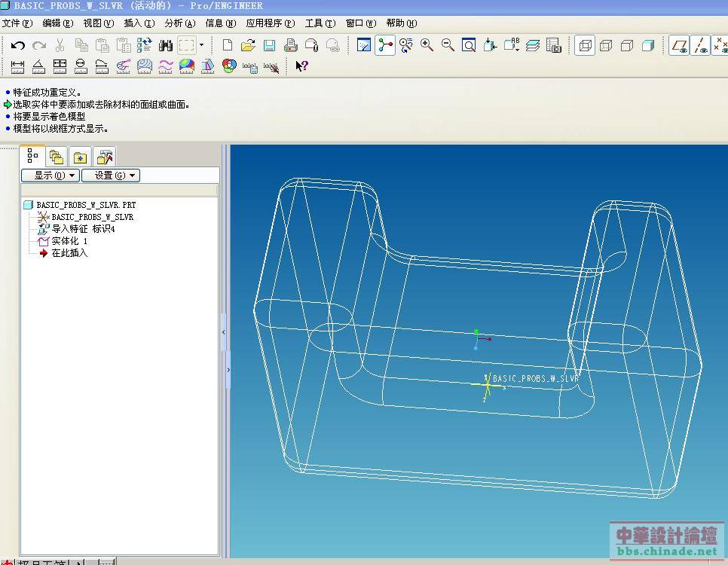Click the color circles analysis icon

click(229, 66)
